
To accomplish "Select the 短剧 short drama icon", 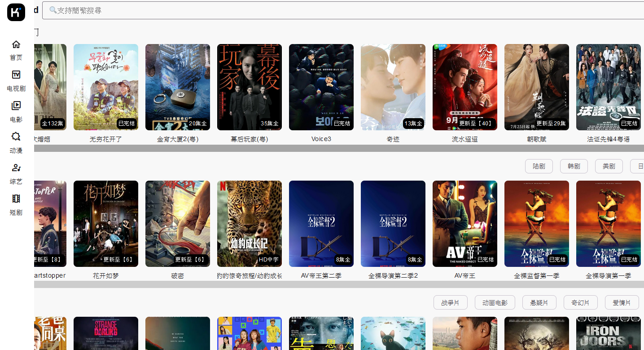I will 16,199.
